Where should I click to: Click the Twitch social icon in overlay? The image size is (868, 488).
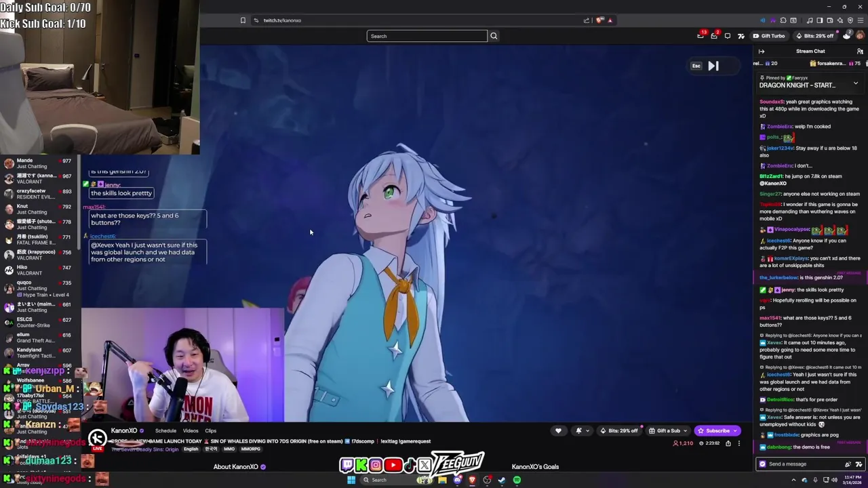(x=347, y=466)
